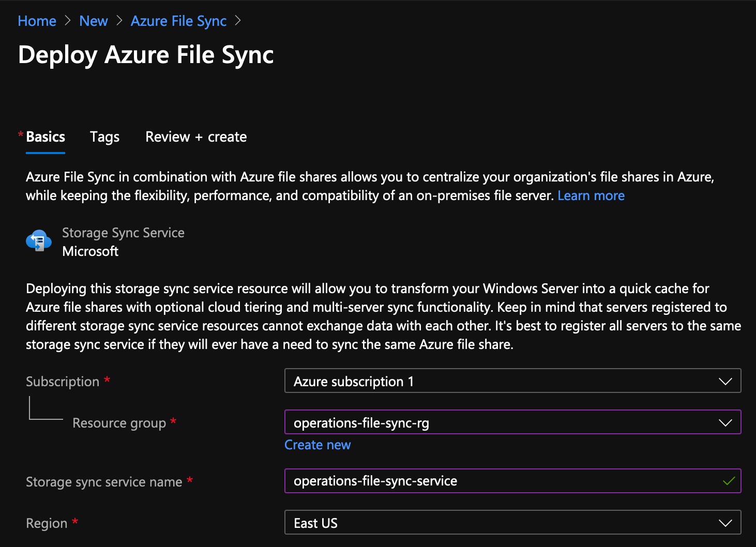The image size is (756, 547).
Task: Go to Home breadcrumb
Action: coord(37,21)
